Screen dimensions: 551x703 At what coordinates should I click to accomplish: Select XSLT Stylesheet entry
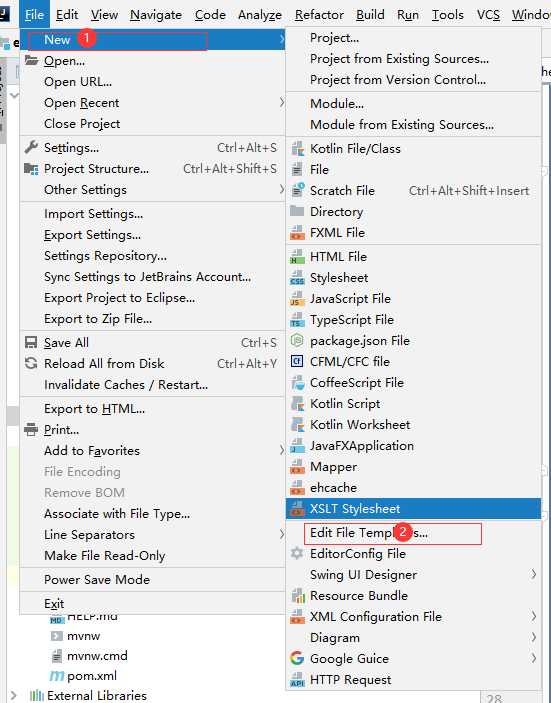413,508
